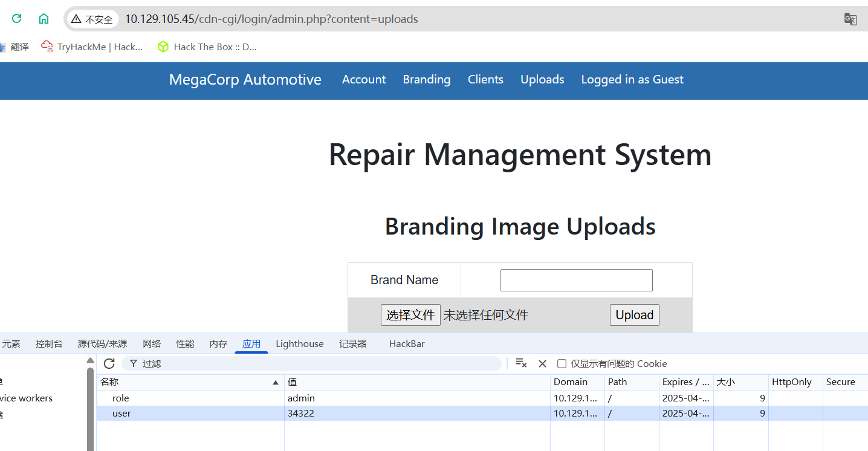Click the 值 column header
This screenshot has width=868, height=451.
point(417,382)
